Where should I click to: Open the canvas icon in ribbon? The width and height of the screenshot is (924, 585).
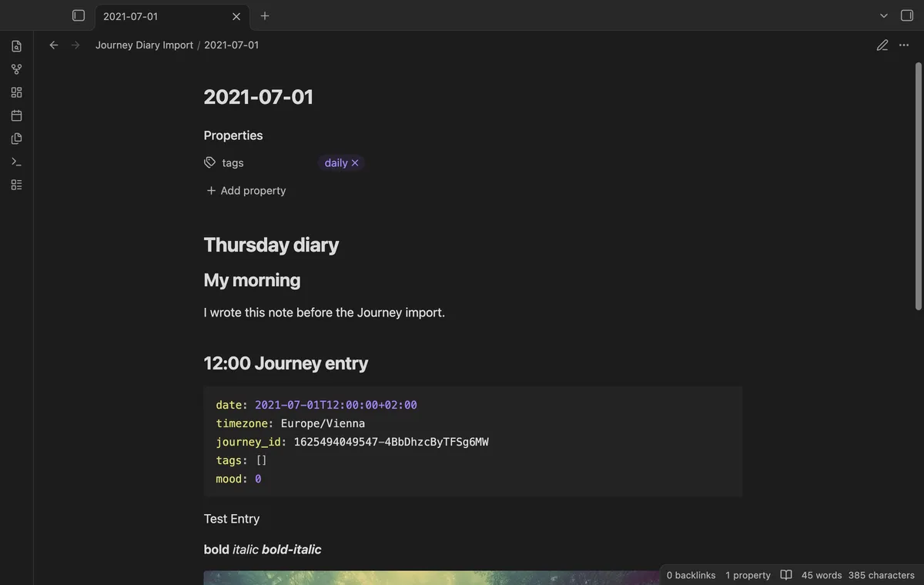click(x=16, y=92)
